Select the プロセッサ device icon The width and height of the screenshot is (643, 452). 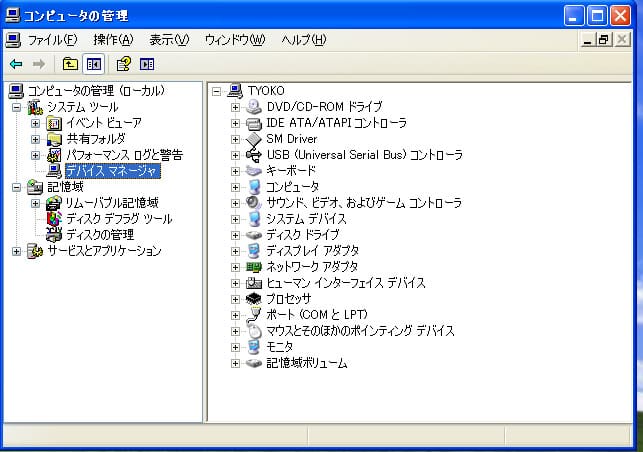point(254,299)
